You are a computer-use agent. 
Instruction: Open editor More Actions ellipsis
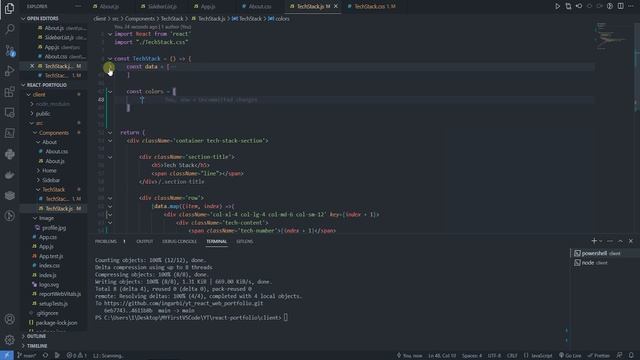[x=631, y=6]
